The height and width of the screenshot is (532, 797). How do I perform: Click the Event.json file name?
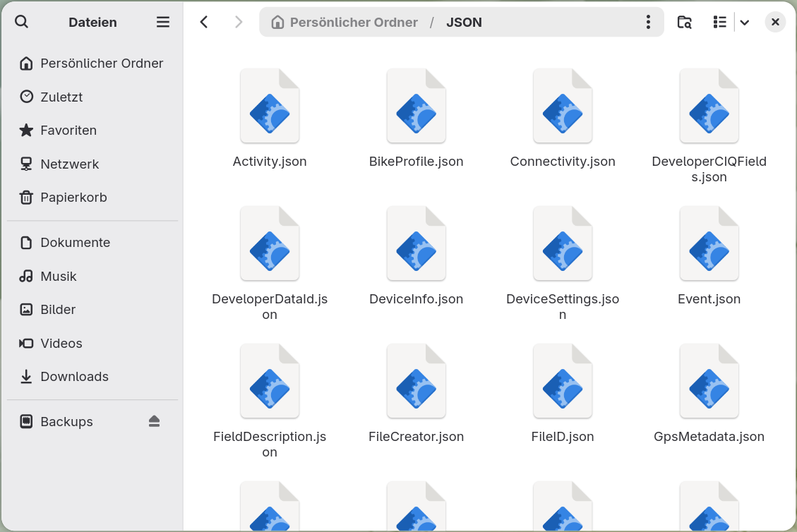(x=709, y=299)
